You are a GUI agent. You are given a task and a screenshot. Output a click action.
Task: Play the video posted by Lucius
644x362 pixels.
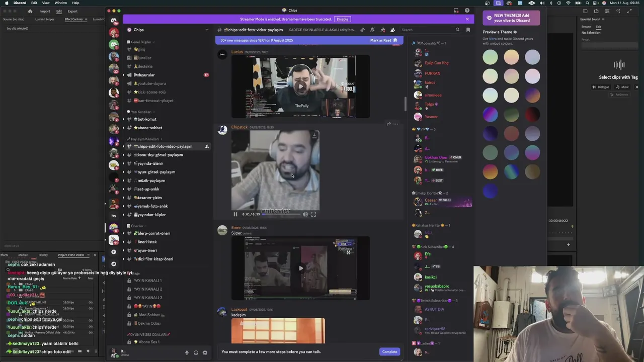pyautogui.click(x=300, y=86)
